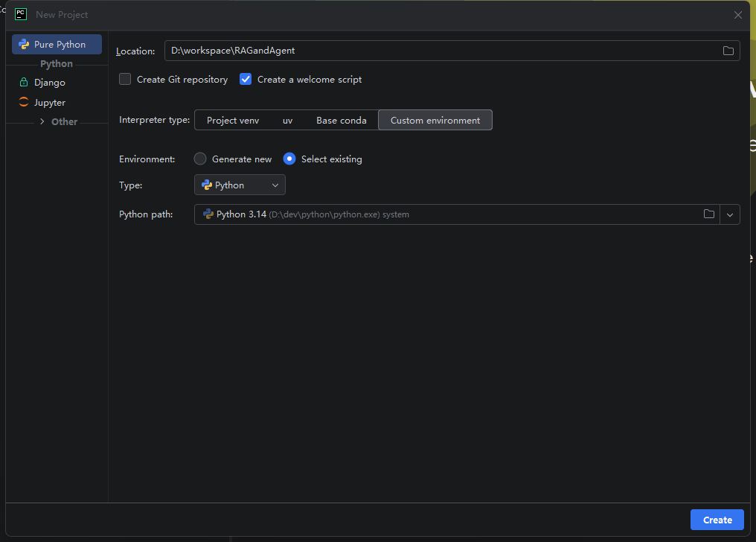
Task: Browse for Python path folder icon
Action: (708, 214)
